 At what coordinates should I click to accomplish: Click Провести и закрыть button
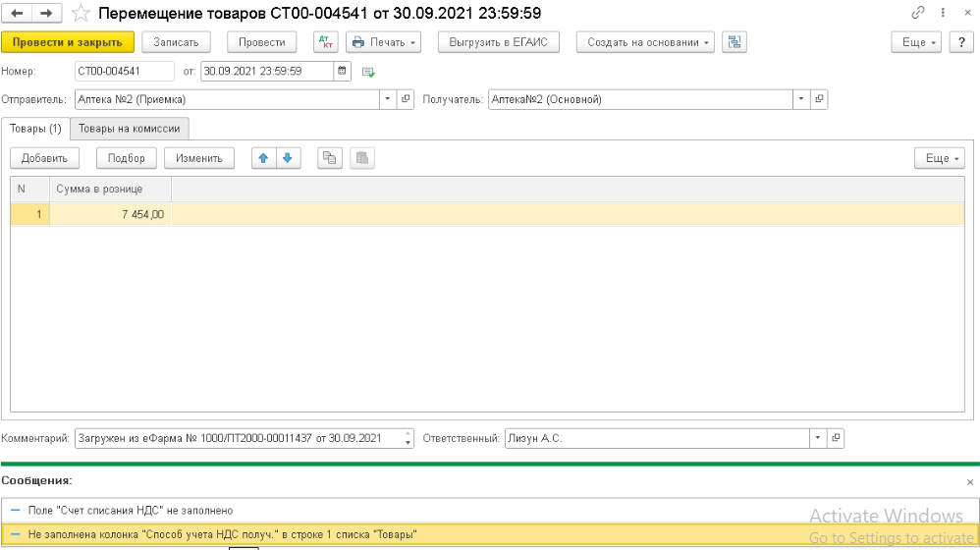[68, 42]
